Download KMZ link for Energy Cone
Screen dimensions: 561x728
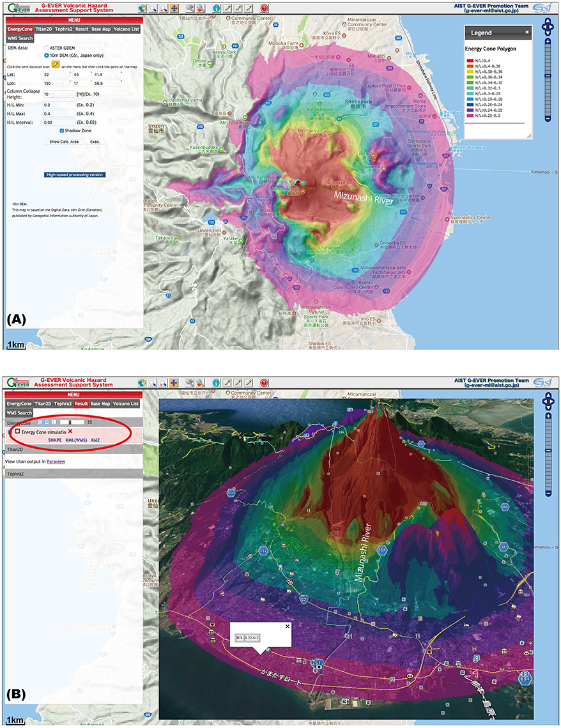click(95, 440)
